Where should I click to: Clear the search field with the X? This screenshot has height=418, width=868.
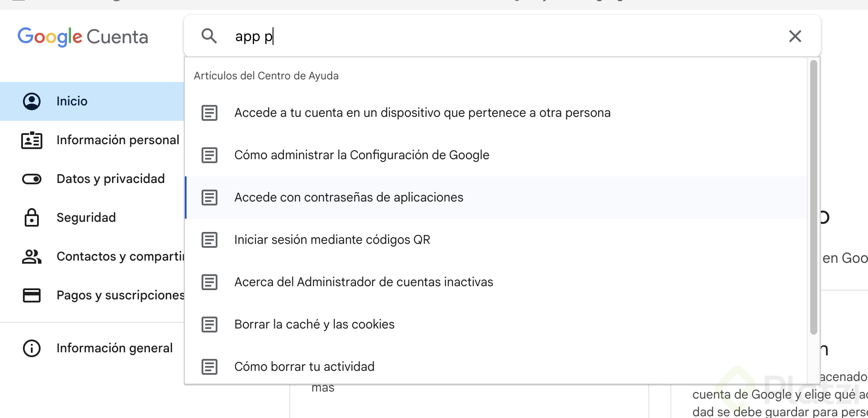795,36
